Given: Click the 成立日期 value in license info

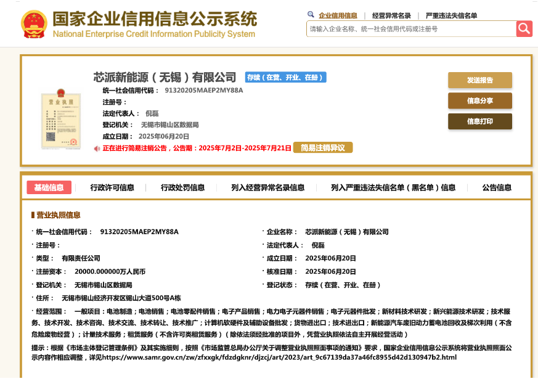Looking at the screenshot, I should click(x=330, y=258).
